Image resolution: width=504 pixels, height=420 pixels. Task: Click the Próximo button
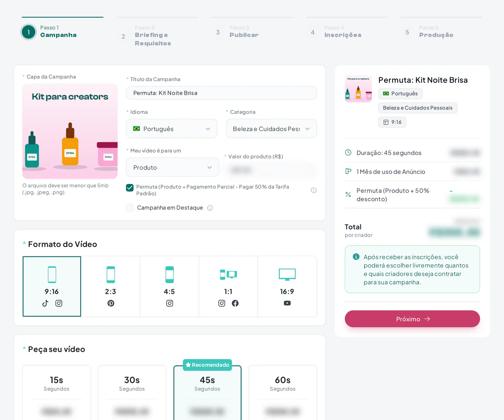pyautogui.click(x=412, y=319)
